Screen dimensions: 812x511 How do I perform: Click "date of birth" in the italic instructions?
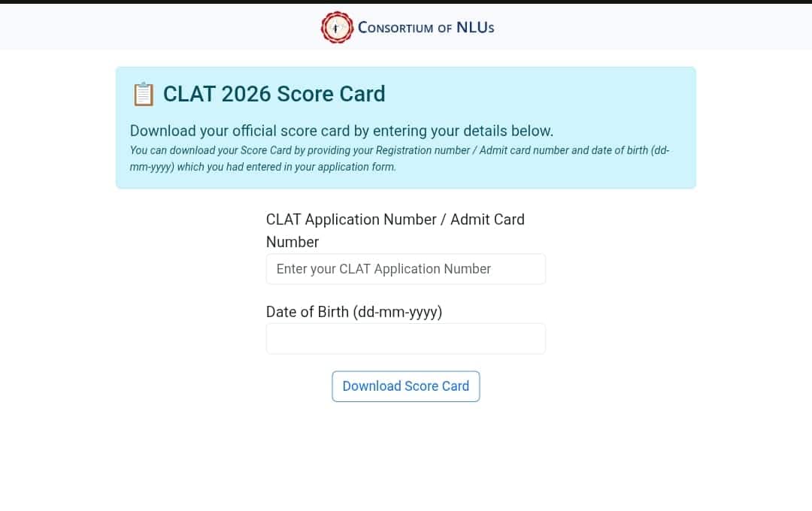[620, 150]
